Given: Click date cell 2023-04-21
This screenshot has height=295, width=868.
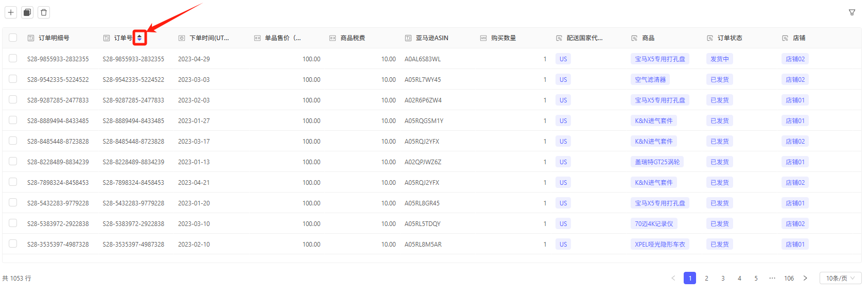Looking at the screenshot, I should [194, 183].
